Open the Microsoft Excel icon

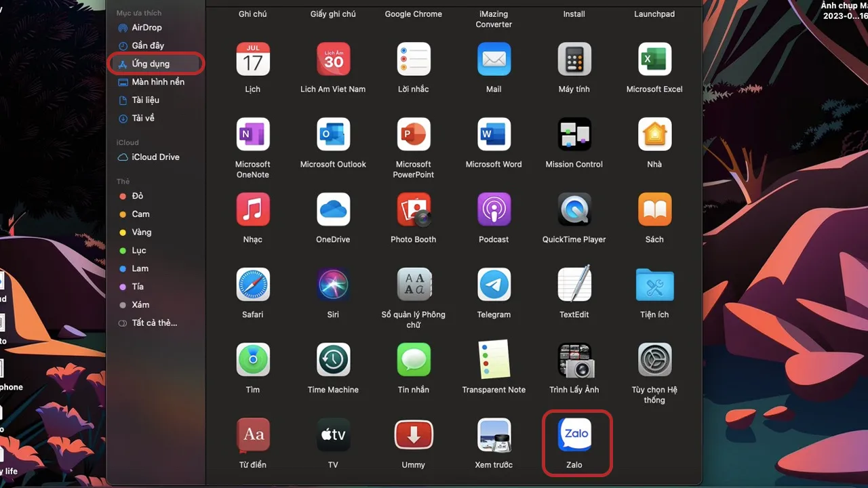(x=654, y=60)
